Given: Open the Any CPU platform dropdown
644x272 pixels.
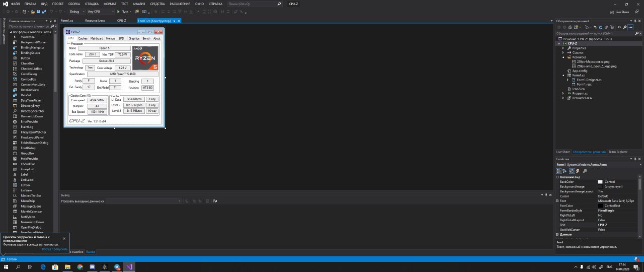Looking at the screenshot, I should 101,12.
